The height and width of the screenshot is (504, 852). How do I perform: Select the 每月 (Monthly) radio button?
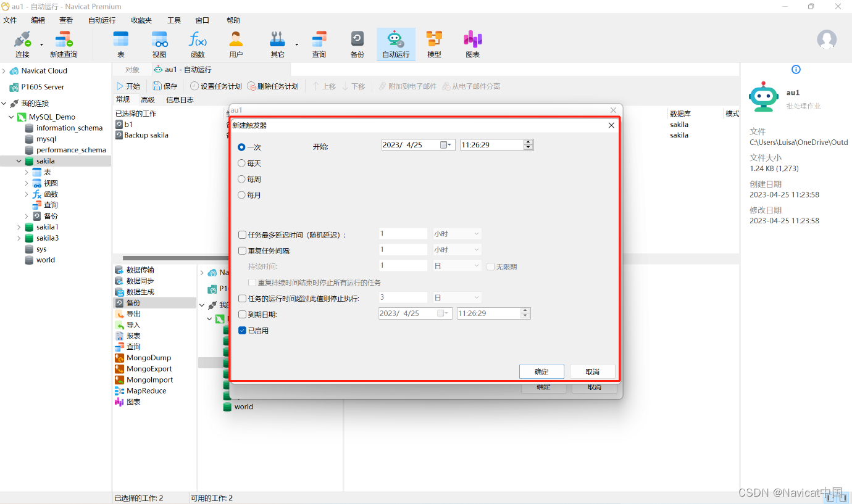242,196
